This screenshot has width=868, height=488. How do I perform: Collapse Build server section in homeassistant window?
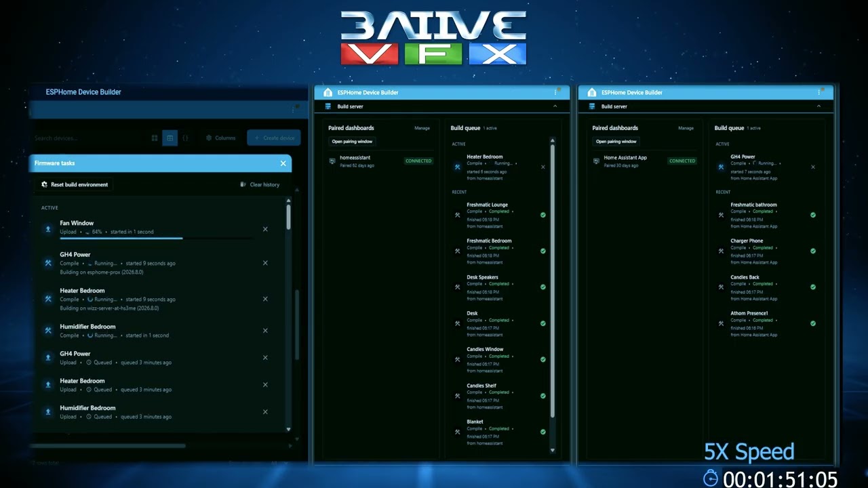pos(555,106)
